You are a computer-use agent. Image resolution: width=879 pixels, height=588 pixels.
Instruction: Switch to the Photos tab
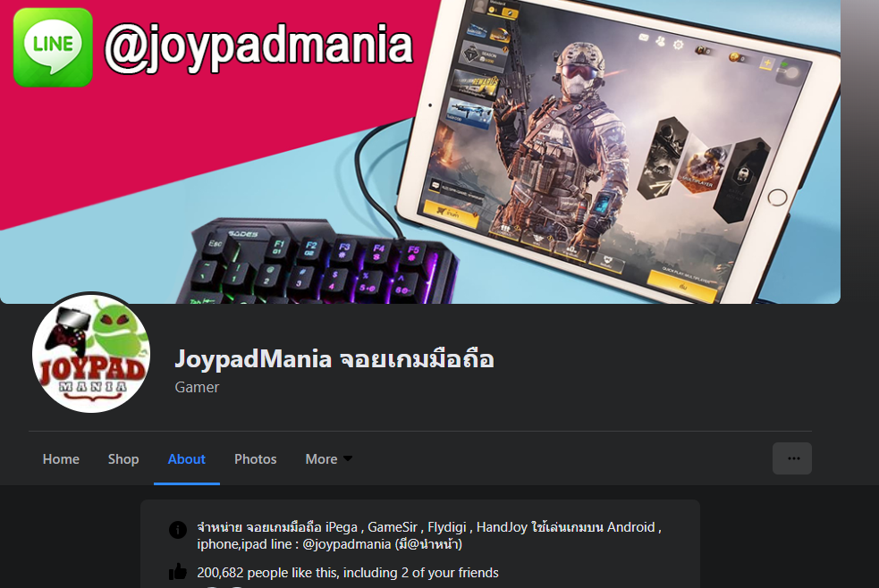click(x=256, y=459)
